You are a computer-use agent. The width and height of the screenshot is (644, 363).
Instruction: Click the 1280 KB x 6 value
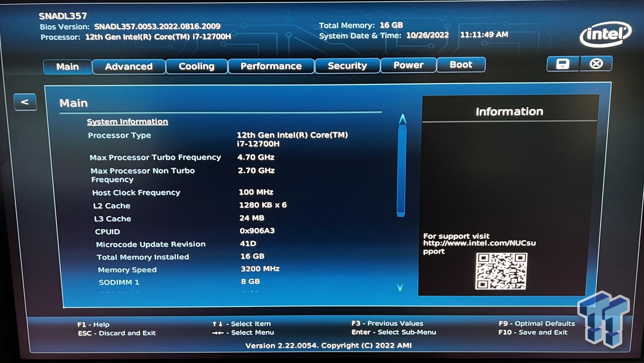[263, 205]
